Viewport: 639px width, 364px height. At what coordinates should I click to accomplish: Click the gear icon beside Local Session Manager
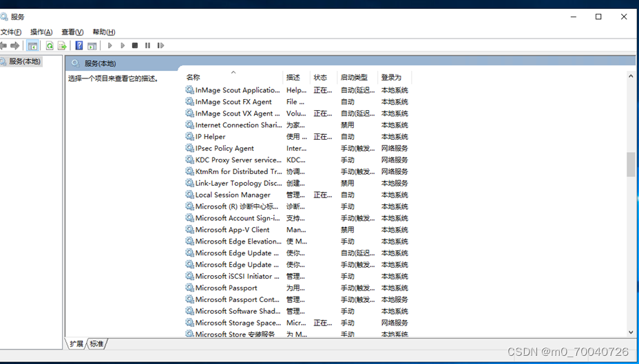189,195
